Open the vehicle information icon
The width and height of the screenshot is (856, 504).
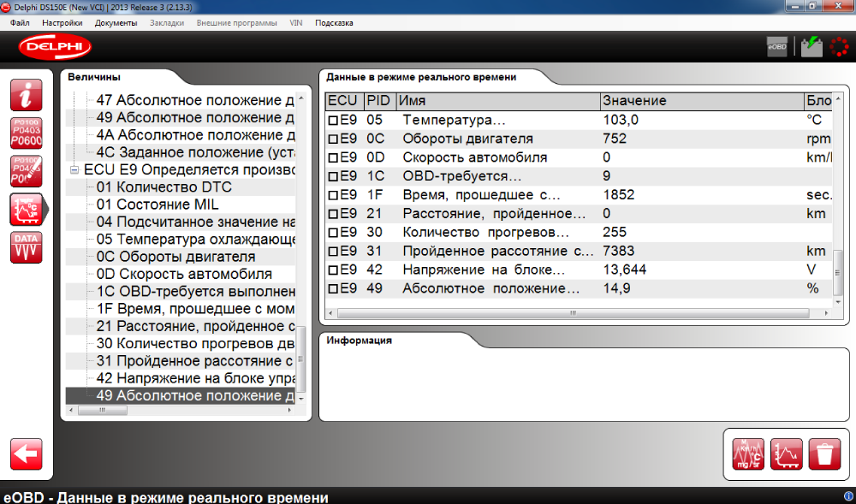tap(27, 95)
